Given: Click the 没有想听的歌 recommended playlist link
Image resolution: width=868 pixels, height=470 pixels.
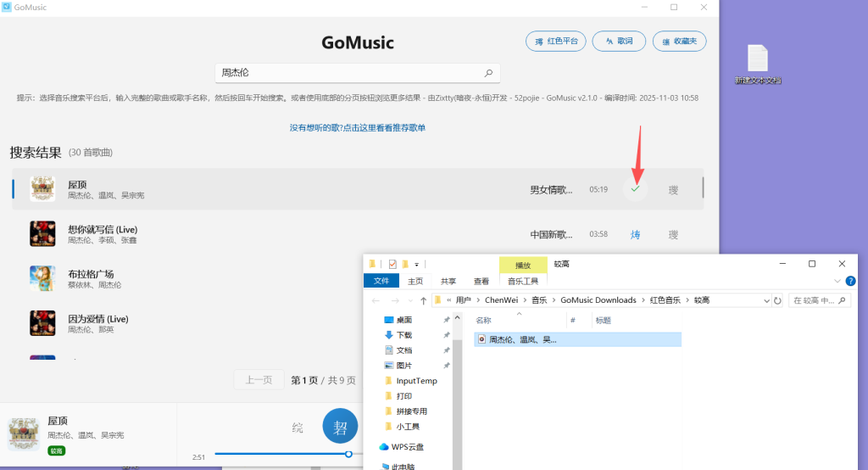Looking at the screenshot, I should click(x=357, y=127).
